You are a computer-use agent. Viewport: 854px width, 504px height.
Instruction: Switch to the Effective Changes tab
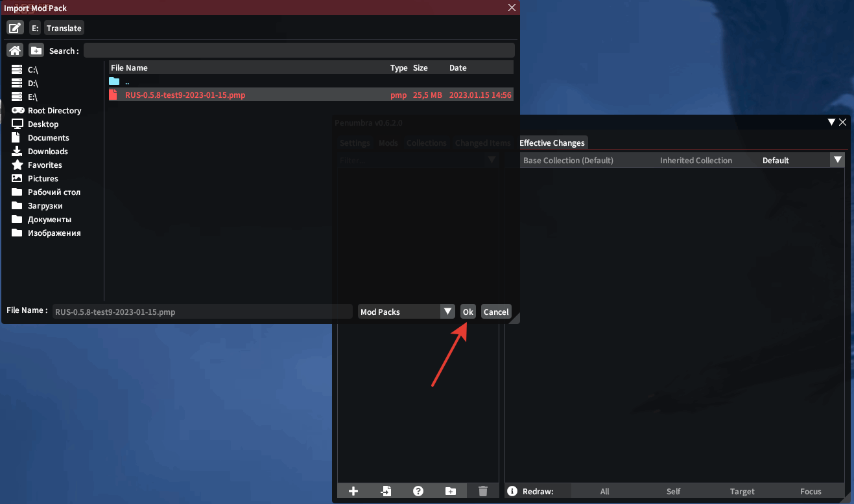(552, 143)
